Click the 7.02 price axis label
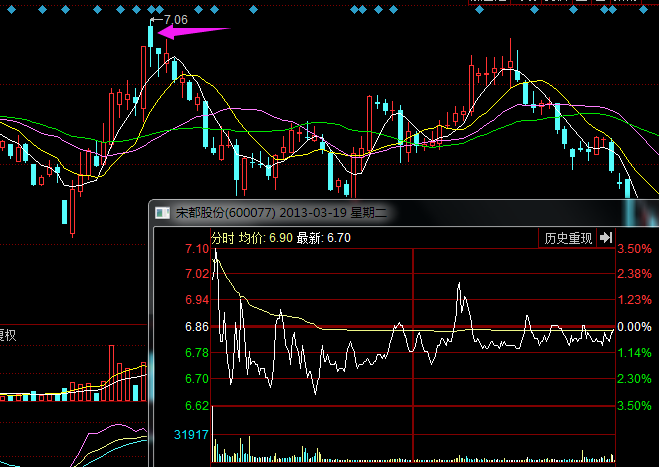The image size is (659, 467). (x=197, y=274)
